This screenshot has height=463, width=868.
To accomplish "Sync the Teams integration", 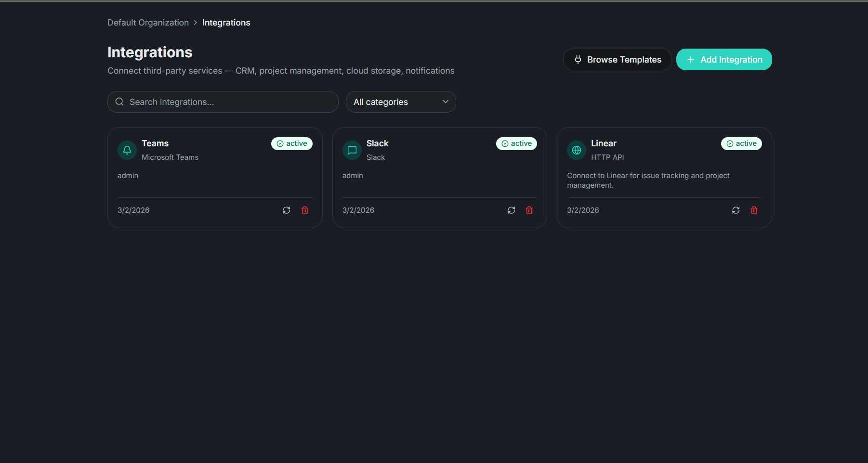I will tap(286, 210).
